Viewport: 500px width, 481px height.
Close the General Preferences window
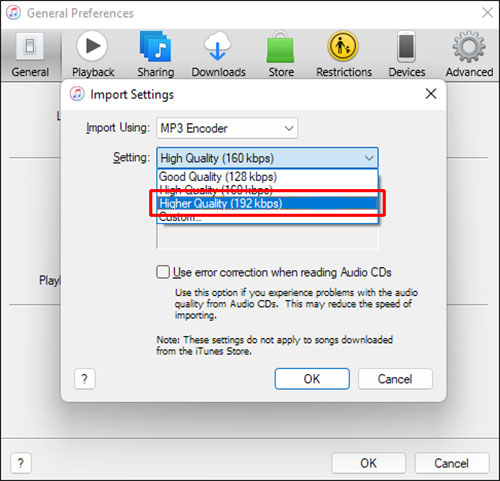click(x=488, y=13)
